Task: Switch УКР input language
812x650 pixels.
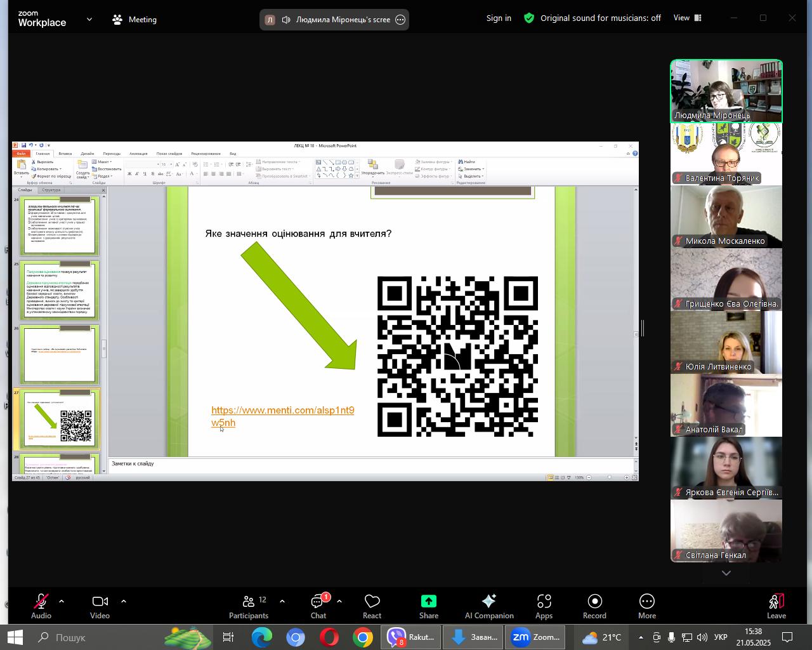Action: [721, 637]
